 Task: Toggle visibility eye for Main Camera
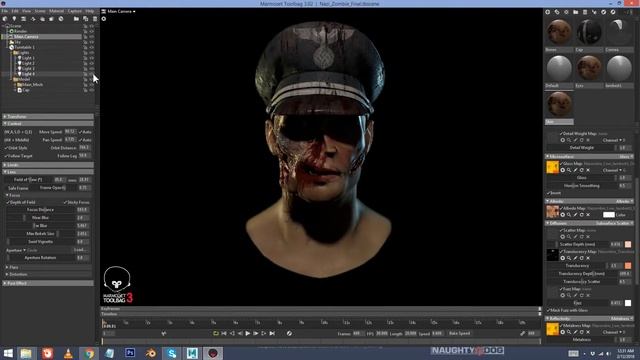[91, 36]
